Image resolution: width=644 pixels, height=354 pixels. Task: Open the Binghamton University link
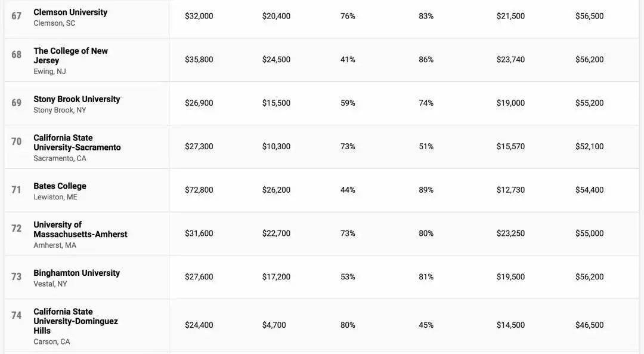coord(76,273)
